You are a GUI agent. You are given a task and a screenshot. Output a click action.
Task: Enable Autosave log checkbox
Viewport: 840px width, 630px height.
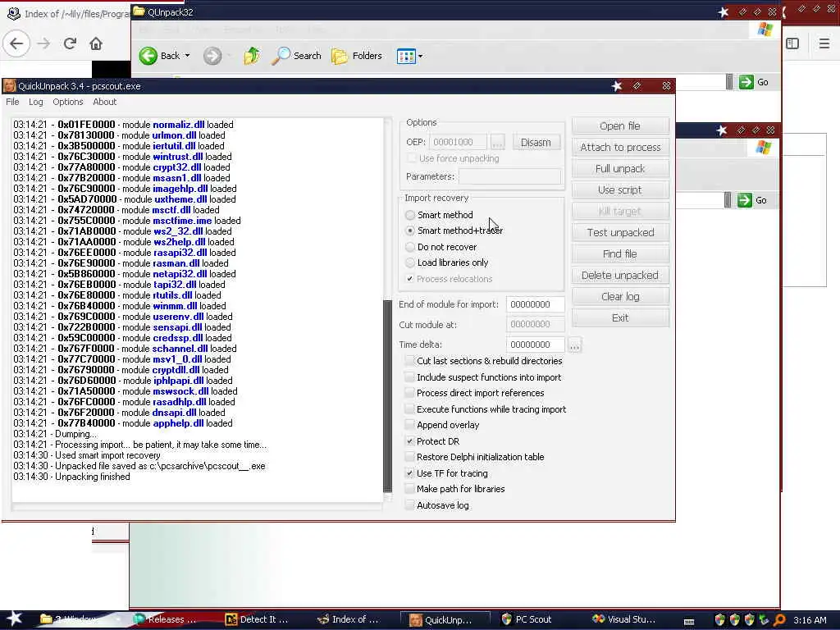tap(410, 505)
